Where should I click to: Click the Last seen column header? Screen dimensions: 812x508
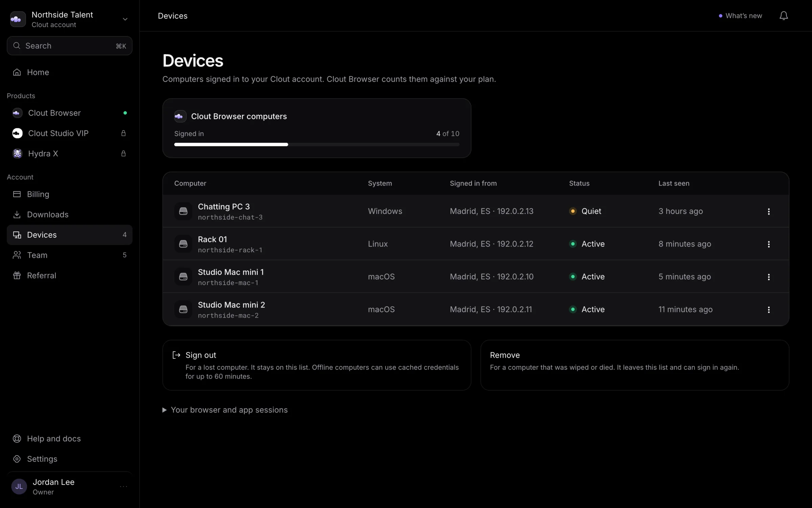[x=674, y=183]
